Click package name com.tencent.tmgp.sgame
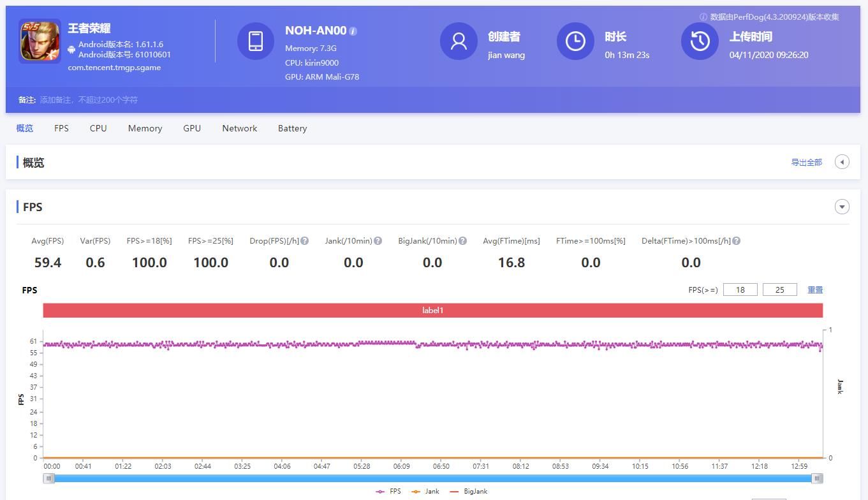 pos(114,68)
